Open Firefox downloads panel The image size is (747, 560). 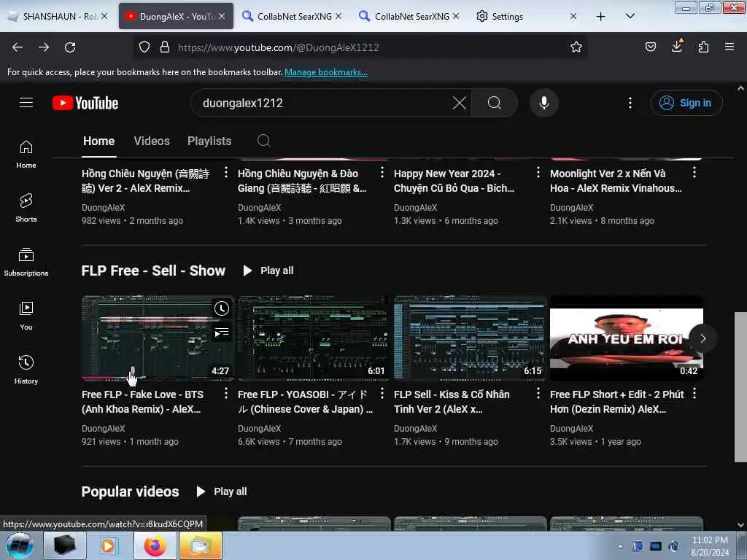tap(677, 46)
